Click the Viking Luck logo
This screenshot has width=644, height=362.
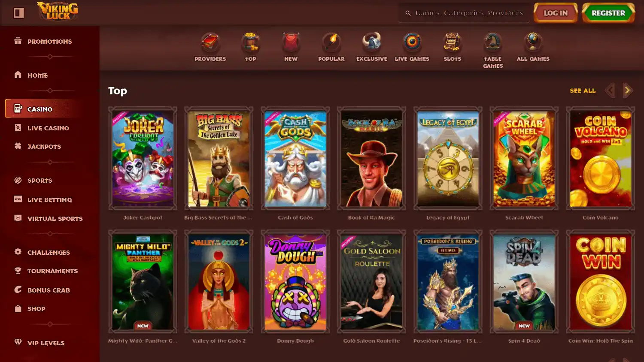coord(58,12)
